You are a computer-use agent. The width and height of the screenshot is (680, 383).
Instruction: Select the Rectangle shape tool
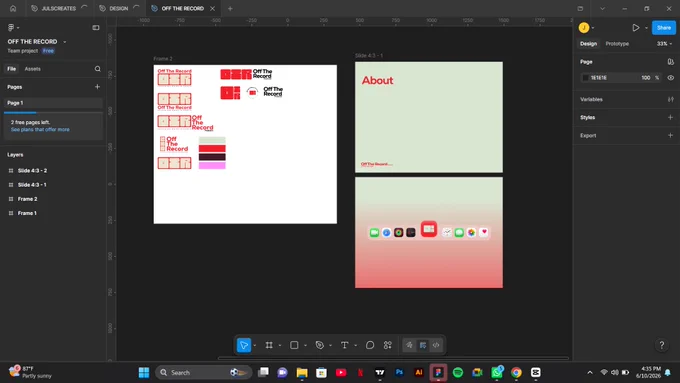(294, 345)
